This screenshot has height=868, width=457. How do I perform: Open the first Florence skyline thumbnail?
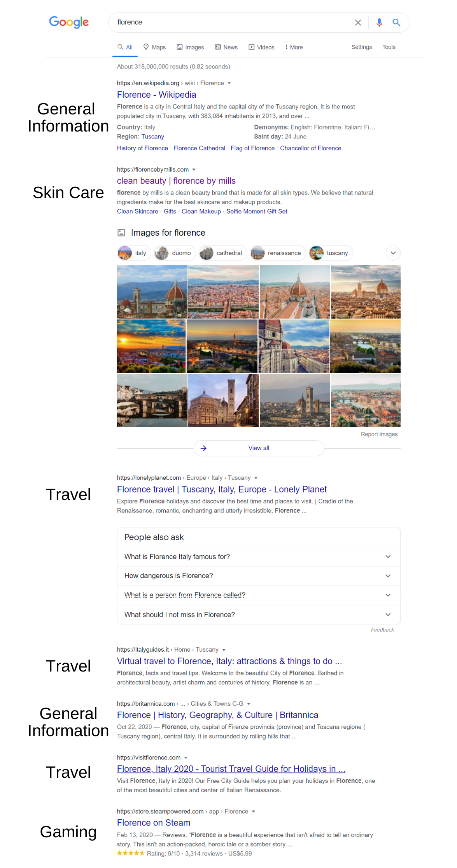(x=152, y=292)
